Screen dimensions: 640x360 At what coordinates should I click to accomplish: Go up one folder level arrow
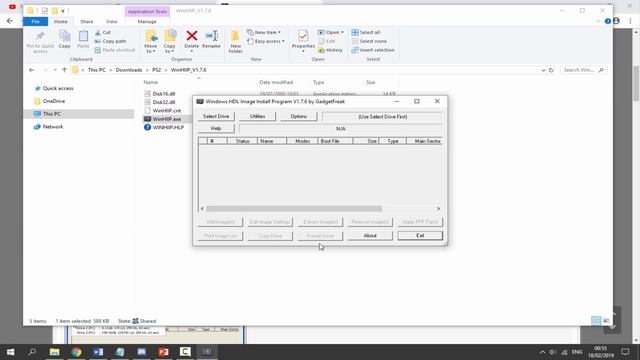[x=64, y=70]
